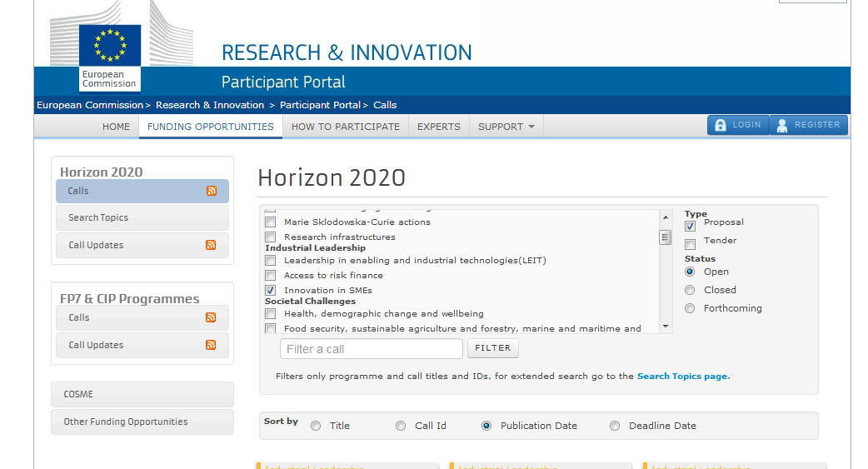Viewport: 868px width, 469px height.
Task: Click the Horizon 2020 page heading
Action: click(x=332, y=178)
